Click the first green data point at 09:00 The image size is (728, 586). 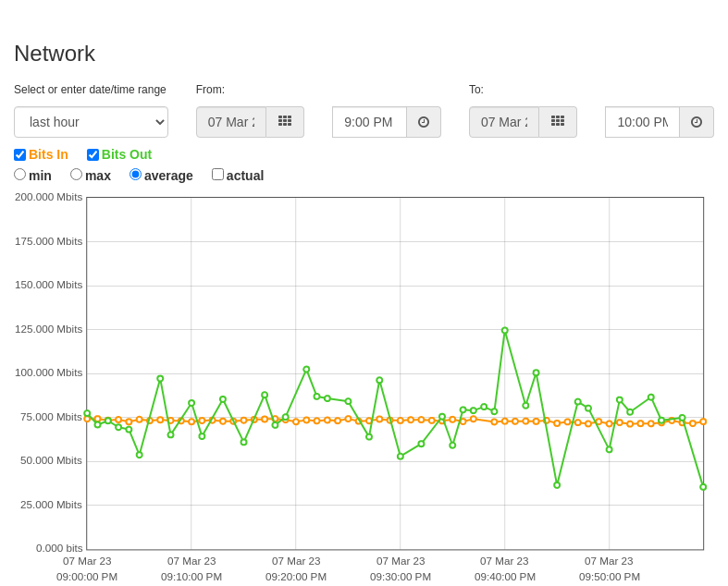(x=87, y=413)
